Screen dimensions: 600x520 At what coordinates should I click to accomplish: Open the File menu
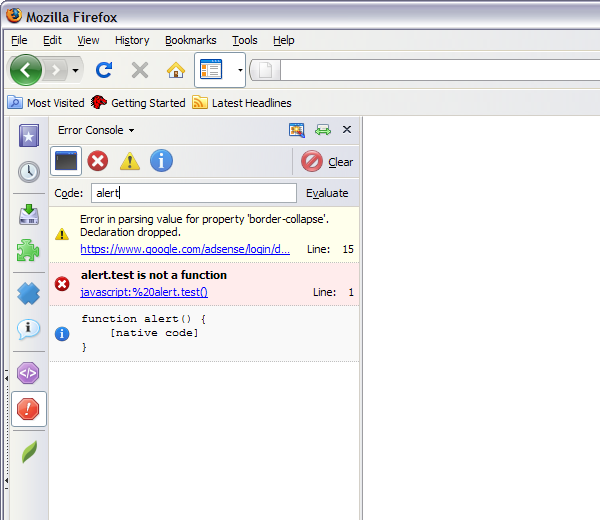click(x=19, y=40)
